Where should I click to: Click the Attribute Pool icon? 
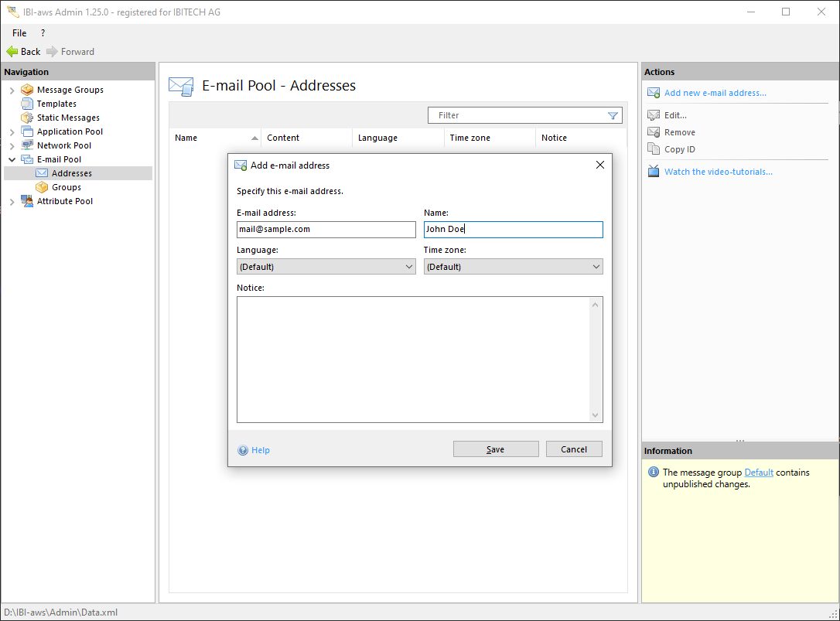click(x=27, y=201)
